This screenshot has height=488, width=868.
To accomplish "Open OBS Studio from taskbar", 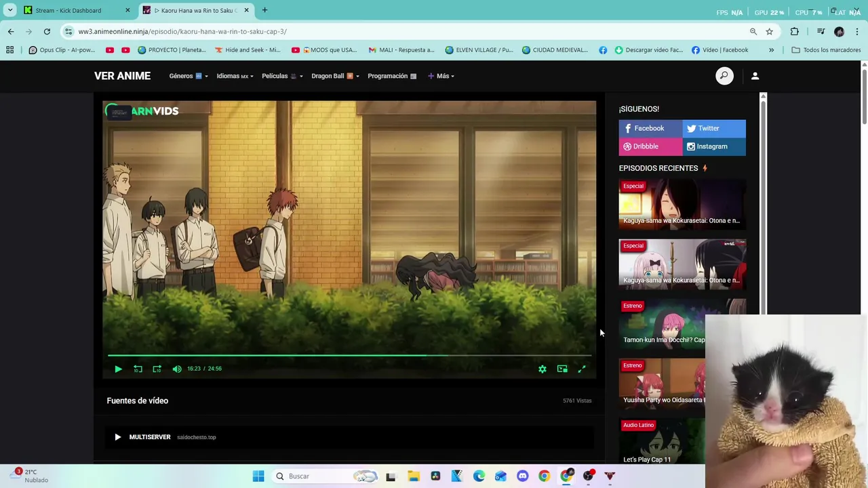I will click(588, 476).
